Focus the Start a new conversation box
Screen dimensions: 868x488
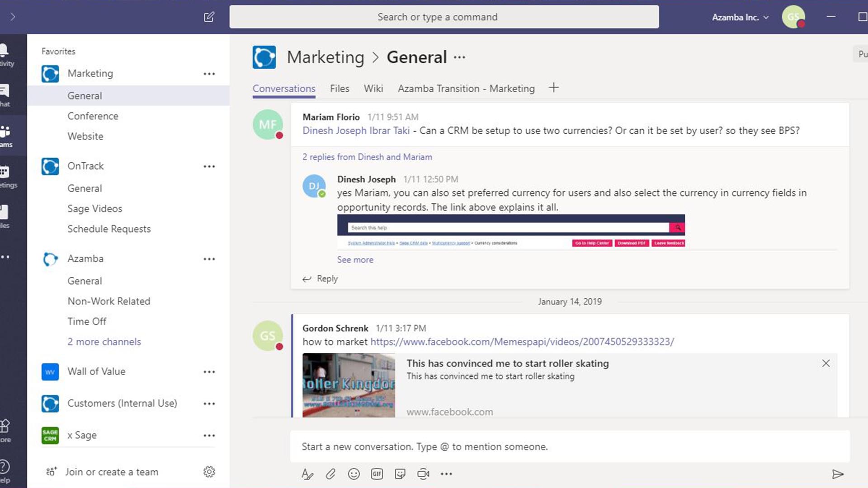click(x=570, y=447)
